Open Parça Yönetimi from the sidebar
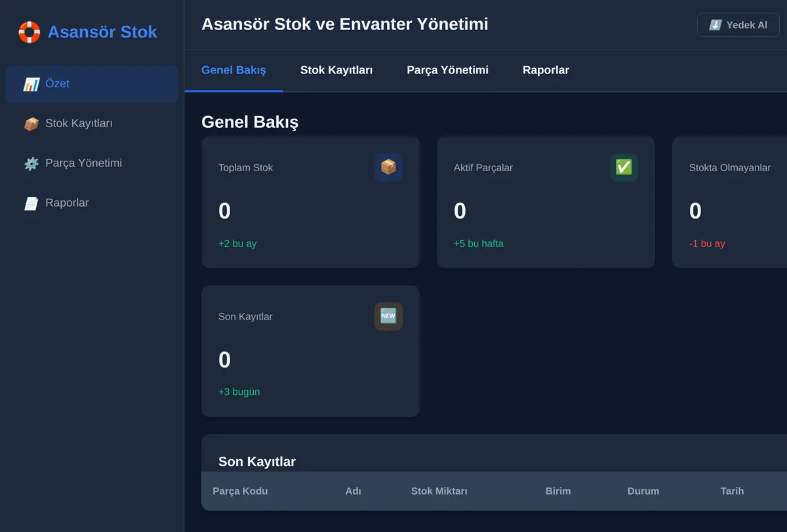787x532 pixels. (x=92, y=163)
